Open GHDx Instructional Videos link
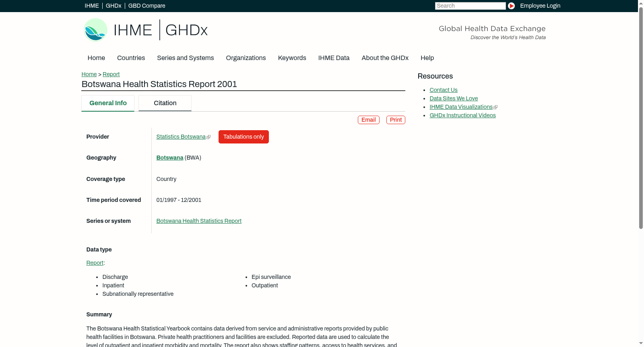Image resolution: width=644 pixels, height=347 pixels. [x=462, y=115]
